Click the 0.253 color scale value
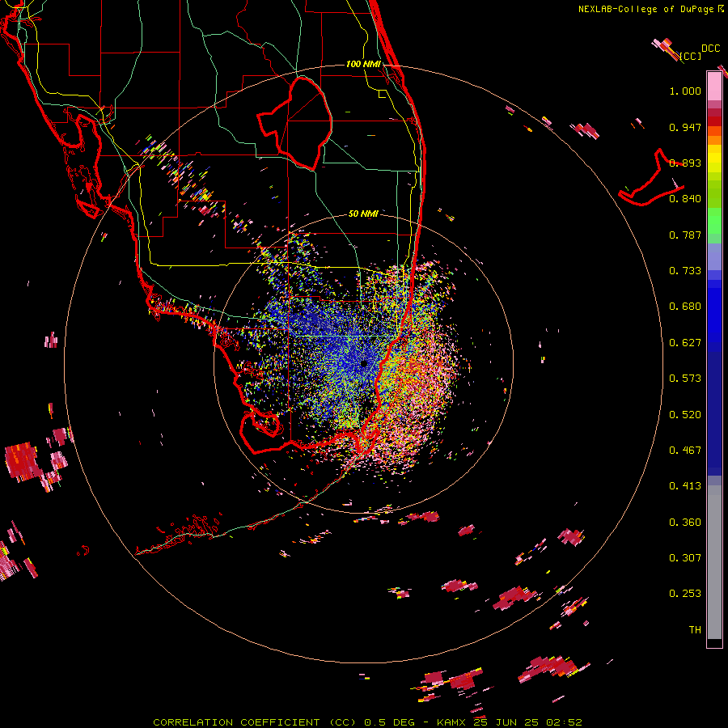728x728 pixels. pos(685,594)
